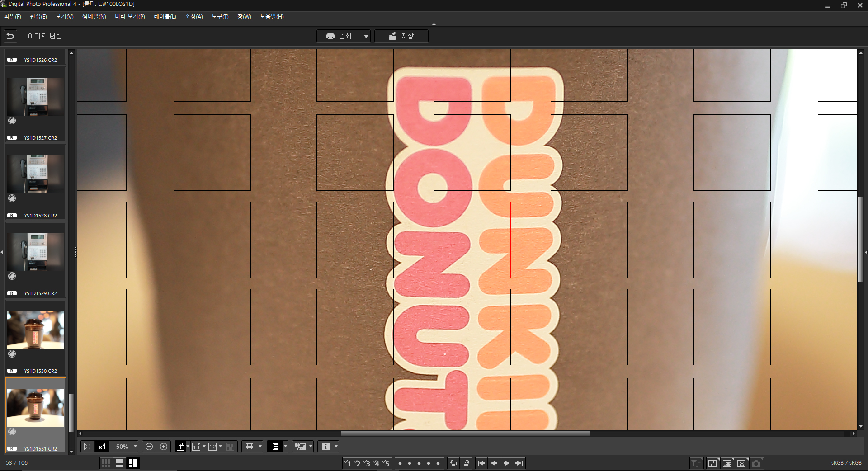Apply check mark 1 to image
Viewport: 868px width, 471px height.
(347, 463)
